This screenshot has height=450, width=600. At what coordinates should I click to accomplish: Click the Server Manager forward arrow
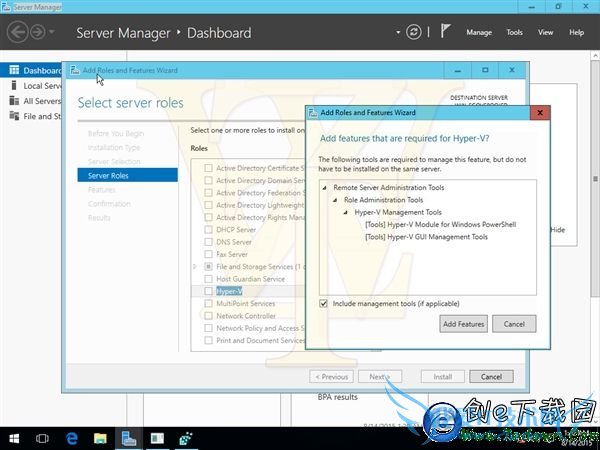38,32
